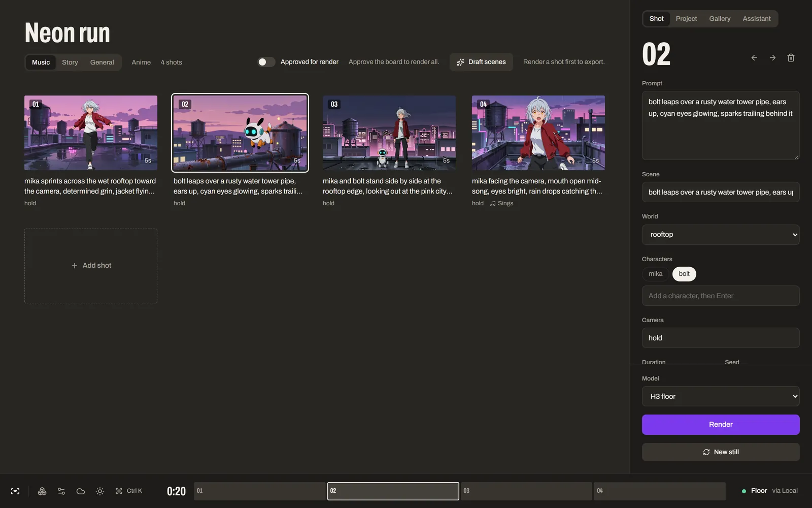Click the 5s duration badge on shot 03
The height and width of the screenshot is (508, 812).
446,161
